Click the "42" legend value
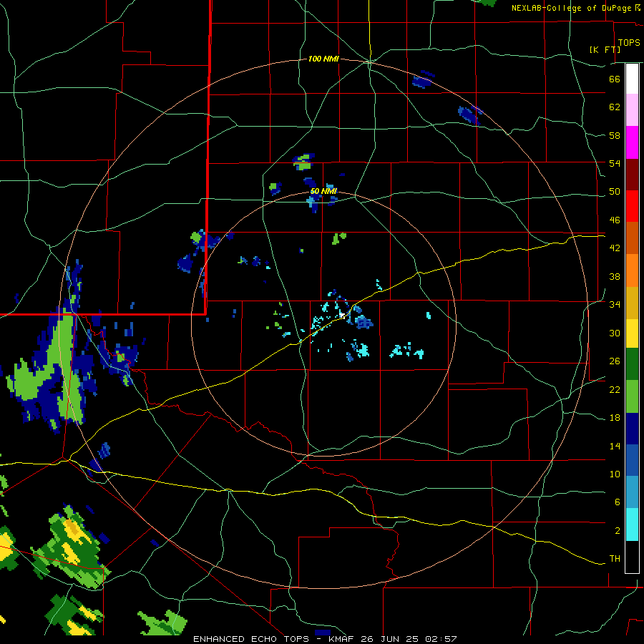 tap(615, 248)
